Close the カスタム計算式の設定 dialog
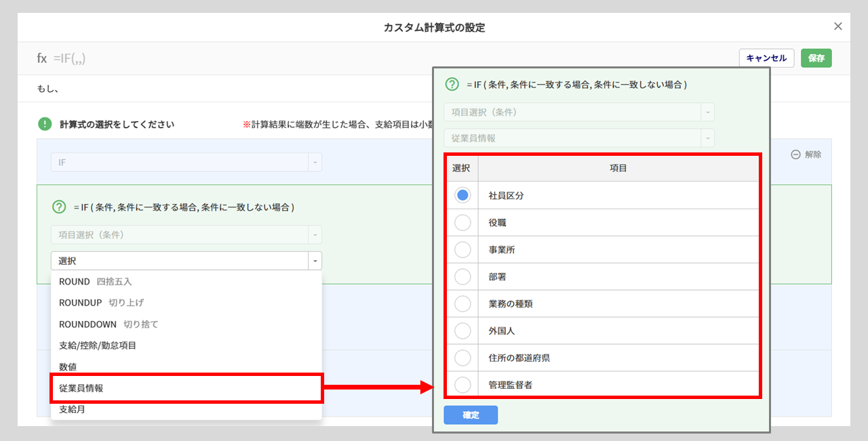This screenshot has height=441, width=868. (837, 26)
